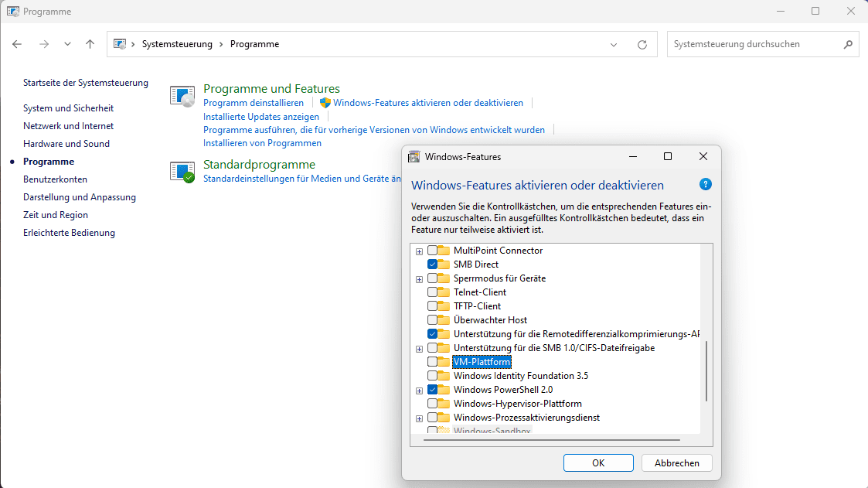Click horizontal scrollbar in features list
This screenshot has width=868, height=488.
[552, 440]
